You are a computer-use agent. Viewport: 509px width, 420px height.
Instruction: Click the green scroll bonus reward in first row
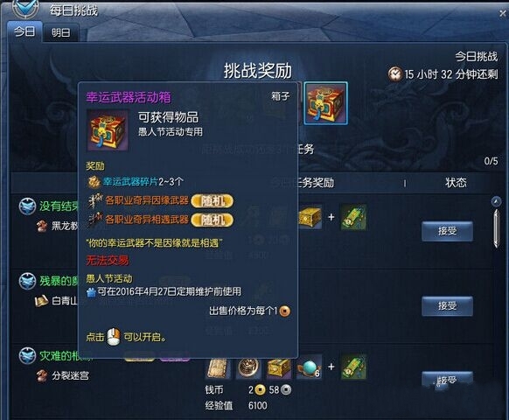coord(354,217)
